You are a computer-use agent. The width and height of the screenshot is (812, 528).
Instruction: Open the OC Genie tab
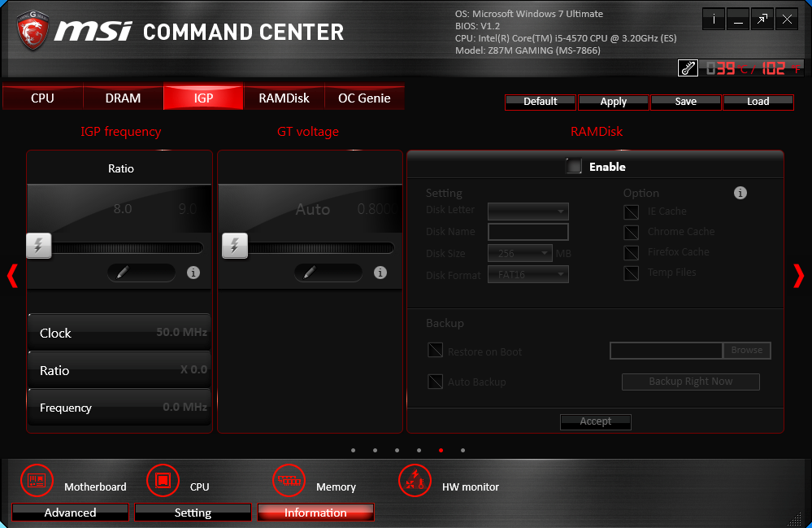tap(364, 98)
